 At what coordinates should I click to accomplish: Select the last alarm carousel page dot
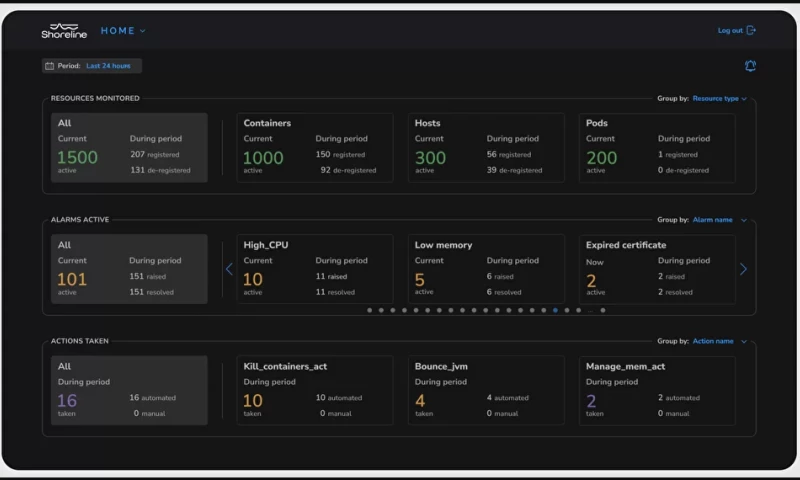[602, 310]
